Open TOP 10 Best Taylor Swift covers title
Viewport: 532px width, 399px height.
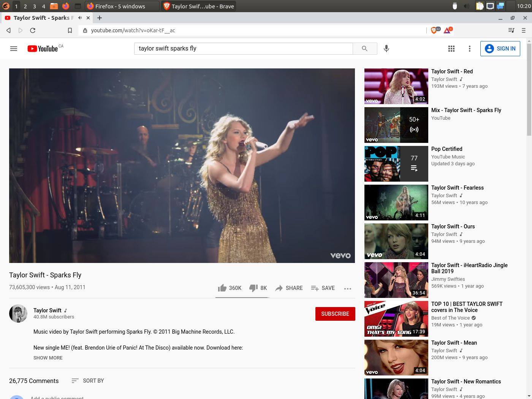(x=467, y=307)
